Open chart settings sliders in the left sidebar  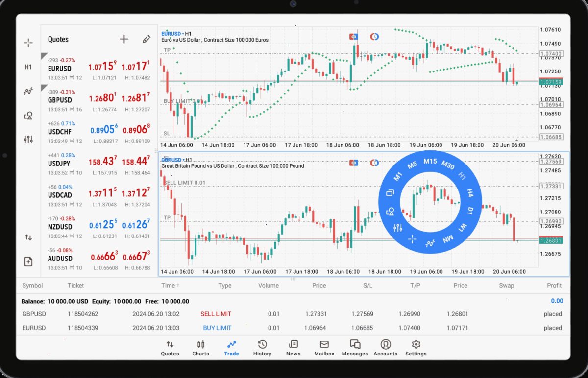[28, 140]
